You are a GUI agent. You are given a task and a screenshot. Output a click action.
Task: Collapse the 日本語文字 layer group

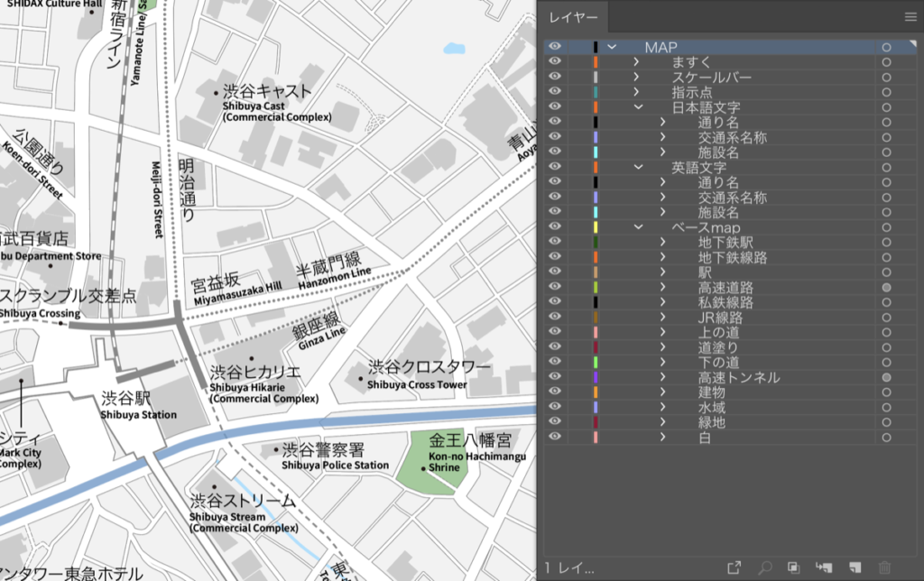click(638, 107)
